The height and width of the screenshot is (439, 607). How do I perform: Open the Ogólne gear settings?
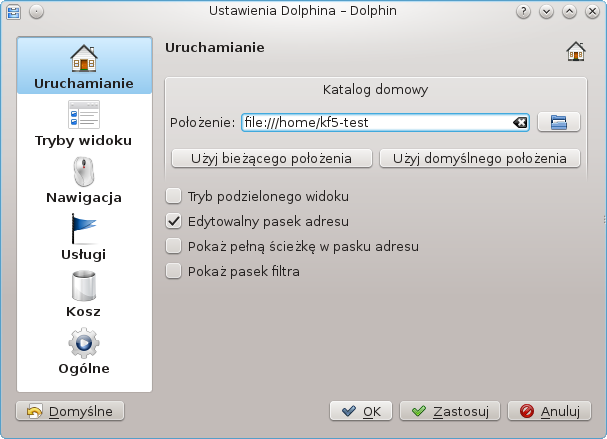point(84,345)
